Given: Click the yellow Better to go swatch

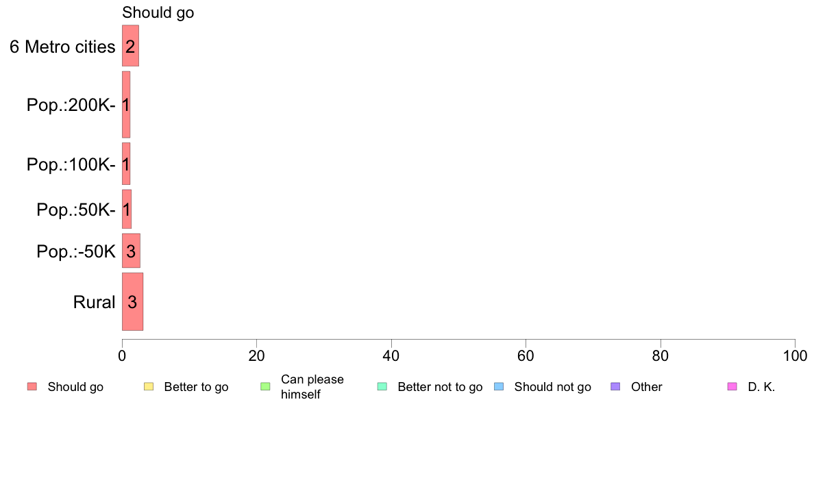Looking at the screenshot, I should tap(149, 387).
